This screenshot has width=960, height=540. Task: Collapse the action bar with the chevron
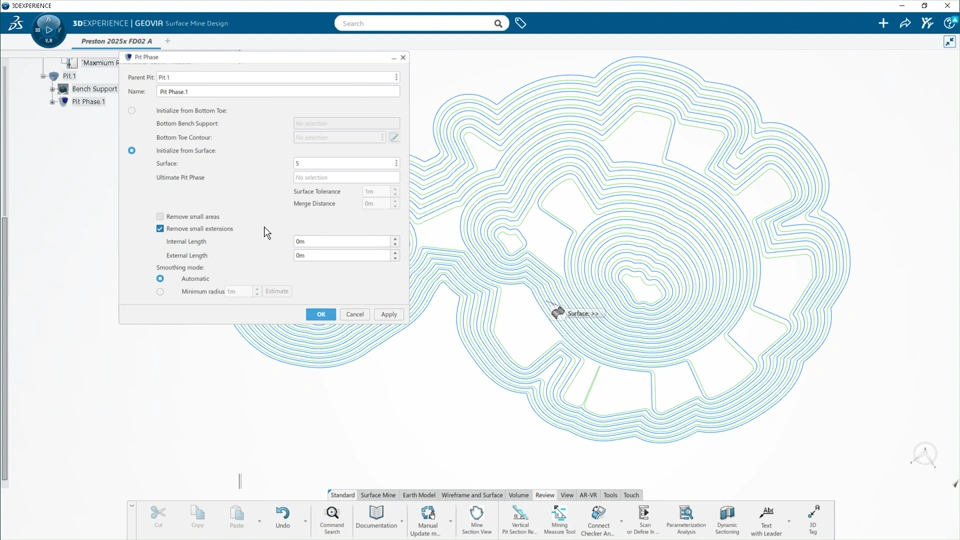(x=132, y=506)
